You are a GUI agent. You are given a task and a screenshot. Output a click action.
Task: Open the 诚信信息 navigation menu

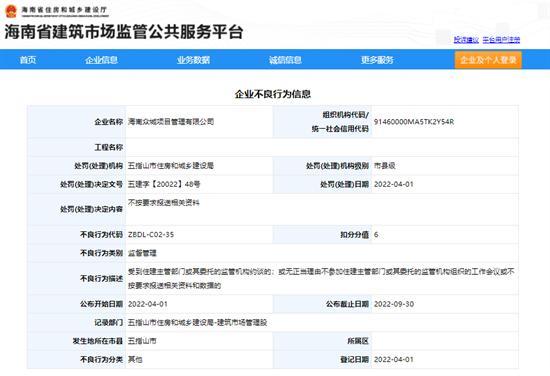tap(285, 60)
